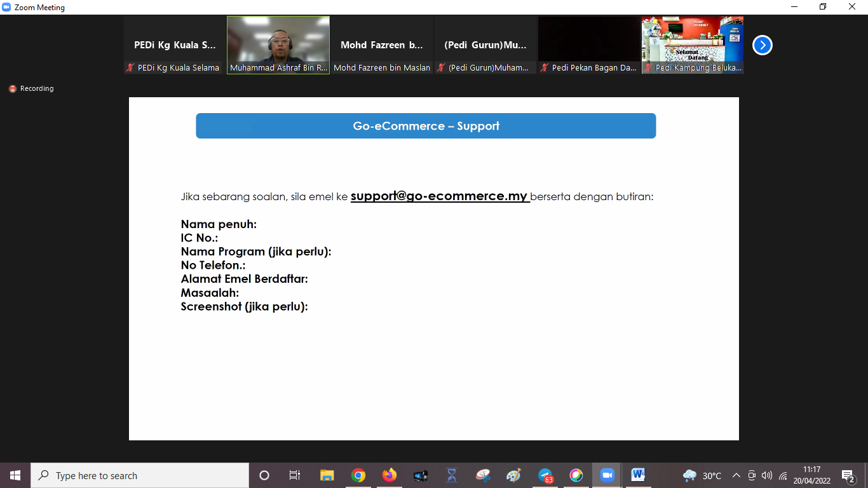Screen dimensions: 868x488
Task: Maximize the Zoom Meeting window
Action: (x=823, y=7)
